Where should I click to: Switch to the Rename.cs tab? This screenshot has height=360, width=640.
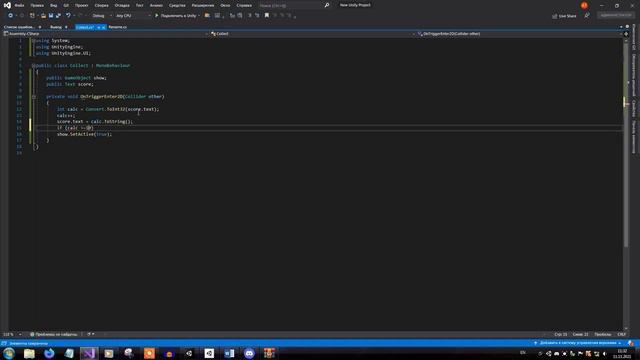click(x=118, y=27)
